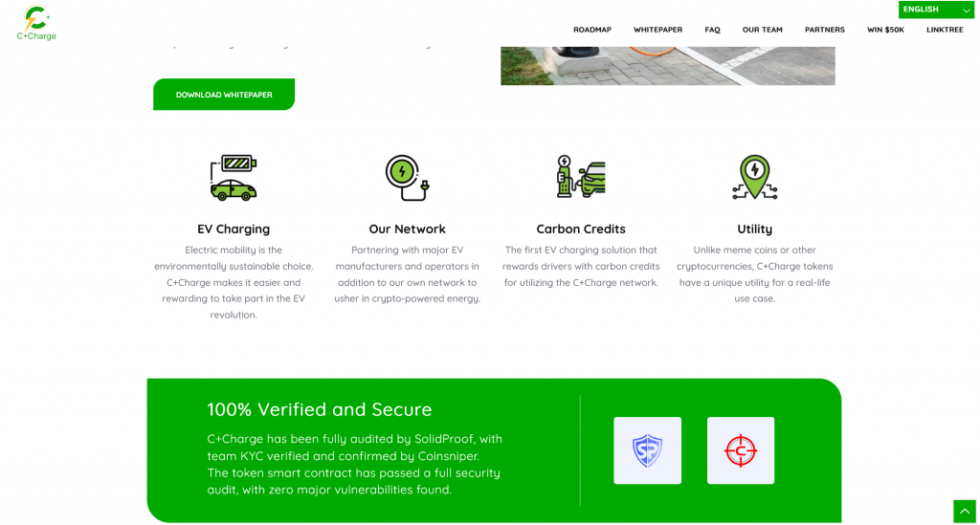Click the paragraph mentioning audited by SolidProof
980x525 pixels.
[x=354, y=464]
